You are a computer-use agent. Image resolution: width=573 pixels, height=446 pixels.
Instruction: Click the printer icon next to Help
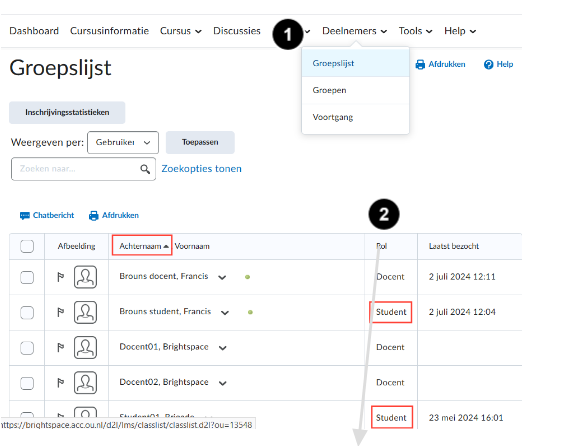420,64
